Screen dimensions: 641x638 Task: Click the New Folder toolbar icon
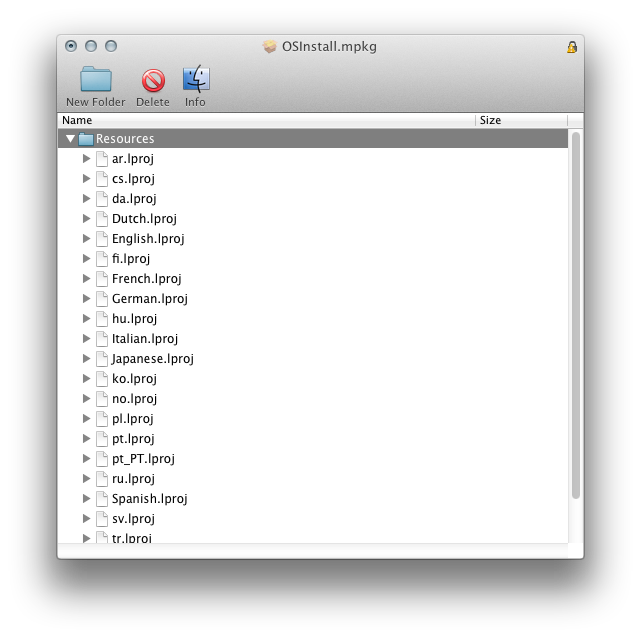coord(96,79)
